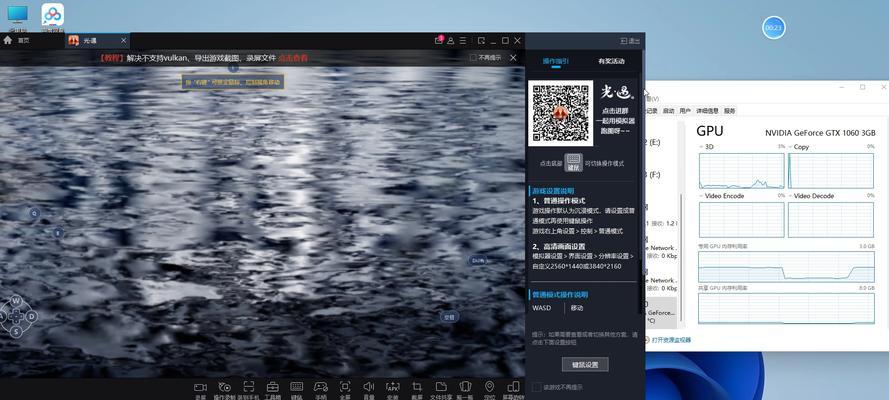Screen dimensions: 889x400
Task: Open the Baidu Netdisk desktop icon
Action: click(x=53, y=16)
